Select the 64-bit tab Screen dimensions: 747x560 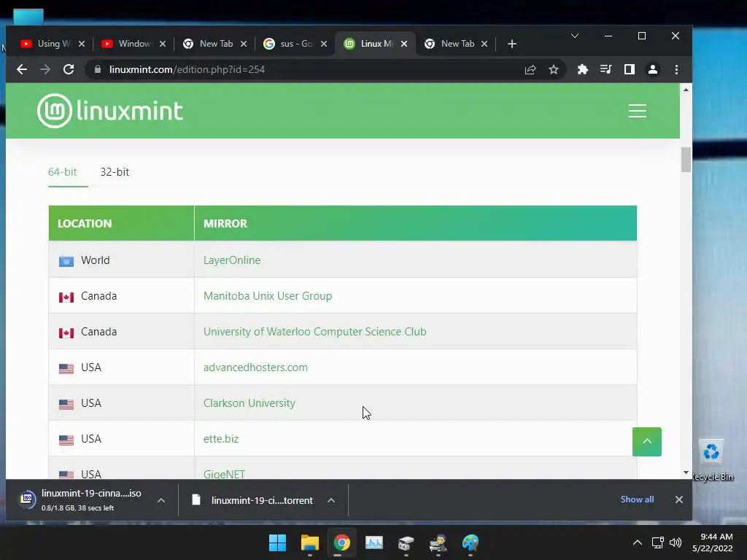[63, 172]
